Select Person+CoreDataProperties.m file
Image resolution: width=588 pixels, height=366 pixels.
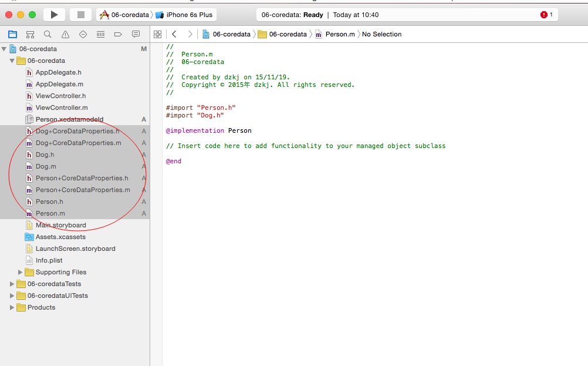click(x=83, y=190)
